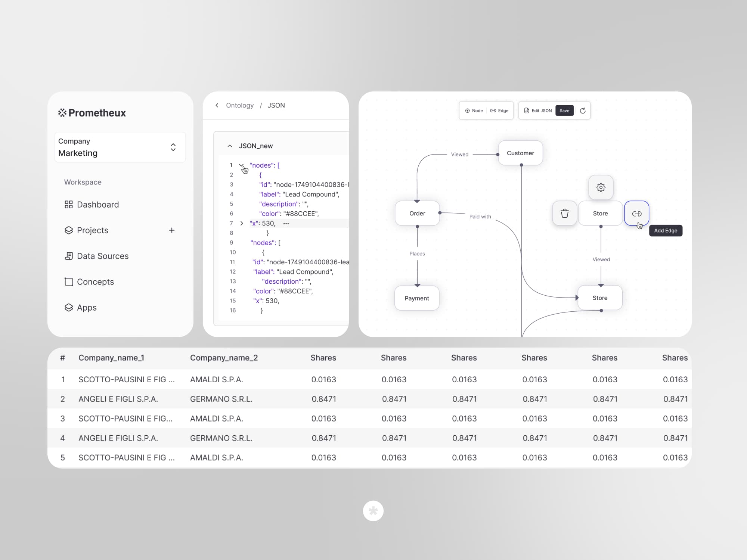Click the refresh icon next to Save

point(582,111)
